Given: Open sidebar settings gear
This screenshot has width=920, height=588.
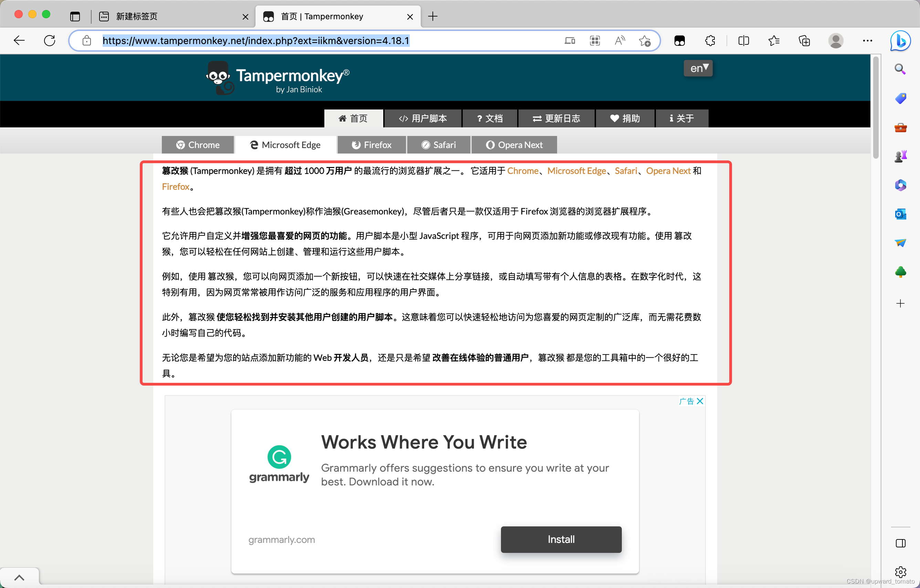Looking at the screenshot, I should pyautogui.click(x=900, y=572).
